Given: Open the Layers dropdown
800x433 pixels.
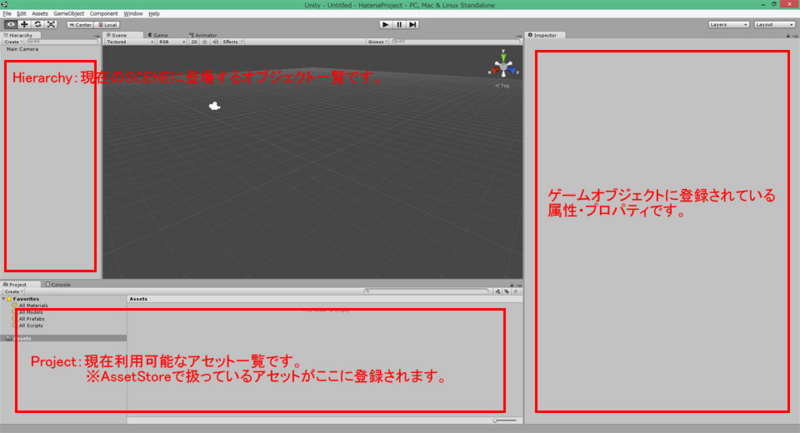Looking at the screenshot, I should (728, 24).
